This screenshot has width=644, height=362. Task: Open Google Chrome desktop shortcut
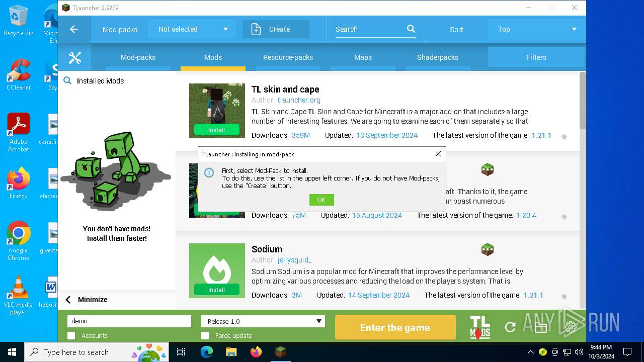tap(18, 241)
